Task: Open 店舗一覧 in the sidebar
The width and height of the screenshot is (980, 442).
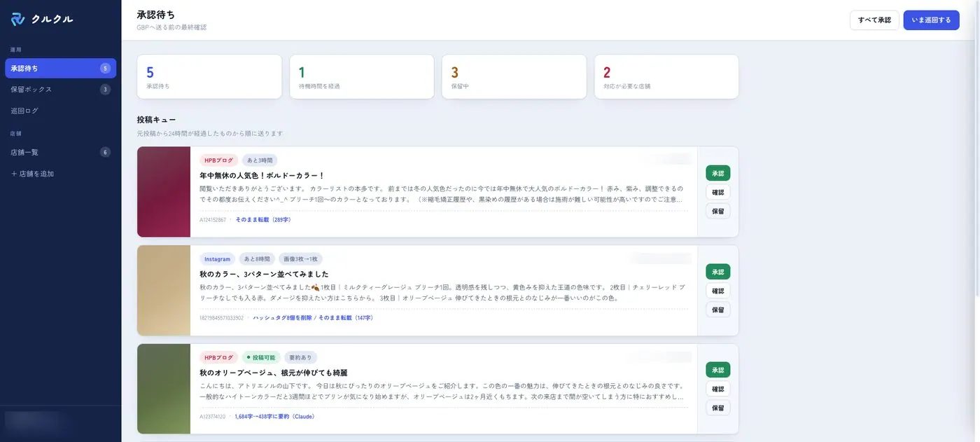Action: click(x=60, y=152)
